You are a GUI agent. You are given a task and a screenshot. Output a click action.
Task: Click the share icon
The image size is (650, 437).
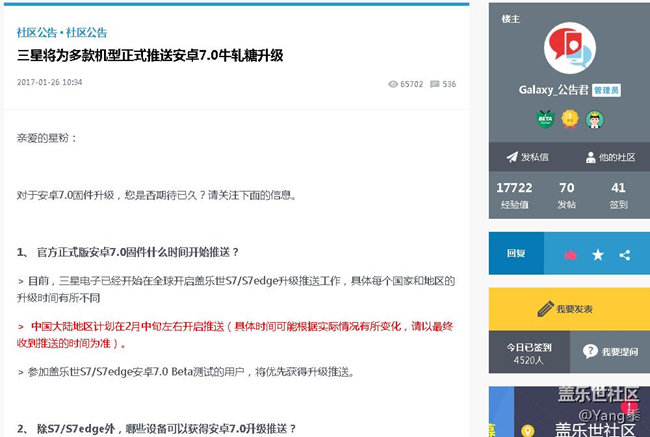tap(625, 255)
